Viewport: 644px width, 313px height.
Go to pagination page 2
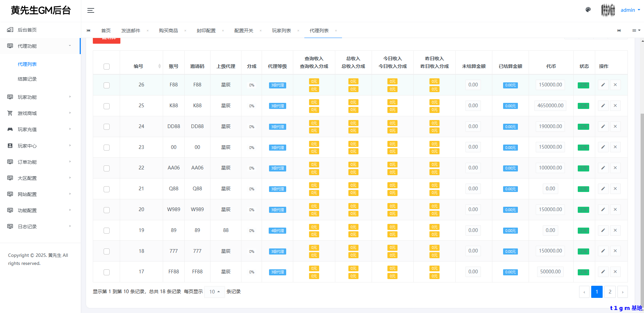pos(610,292)
